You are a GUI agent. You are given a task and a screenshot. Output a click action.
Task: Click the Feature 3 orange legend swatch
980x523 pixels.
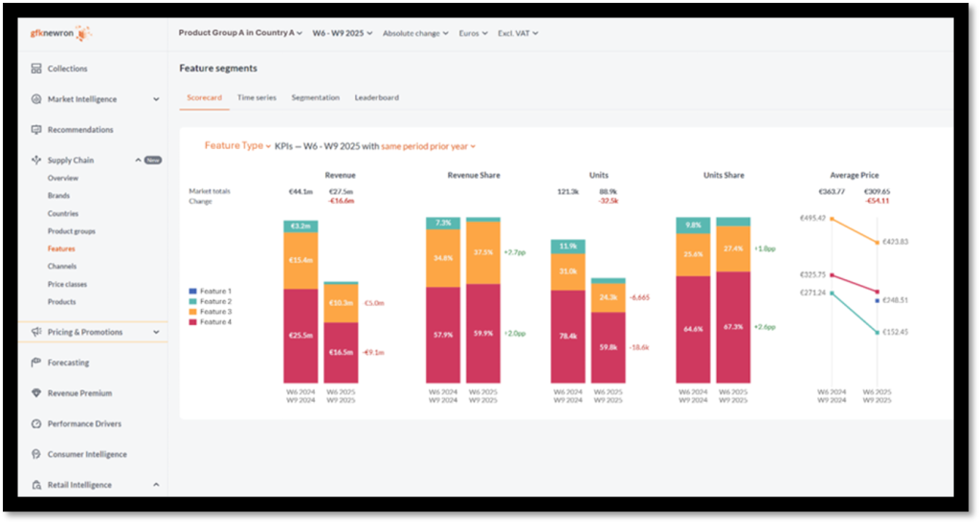pyautogui.click(x=192, y=312)
